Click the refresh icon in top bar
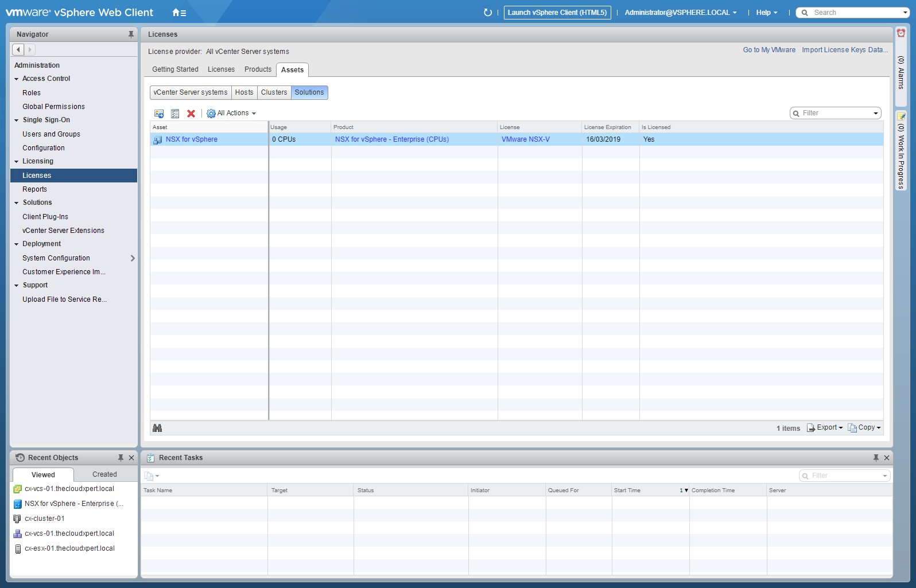Screen dimensions: 916x588 point(487,13)
